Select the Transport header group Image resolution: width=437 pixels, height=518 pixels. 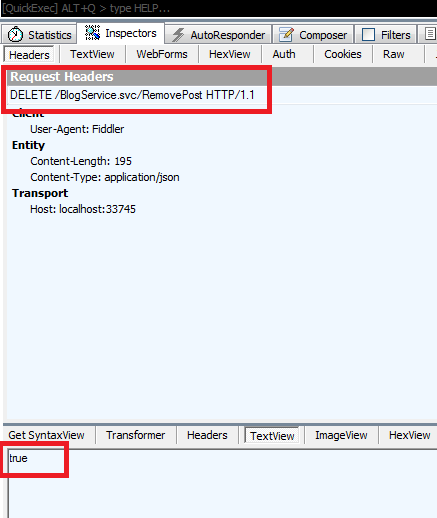[x=40, y=193]
